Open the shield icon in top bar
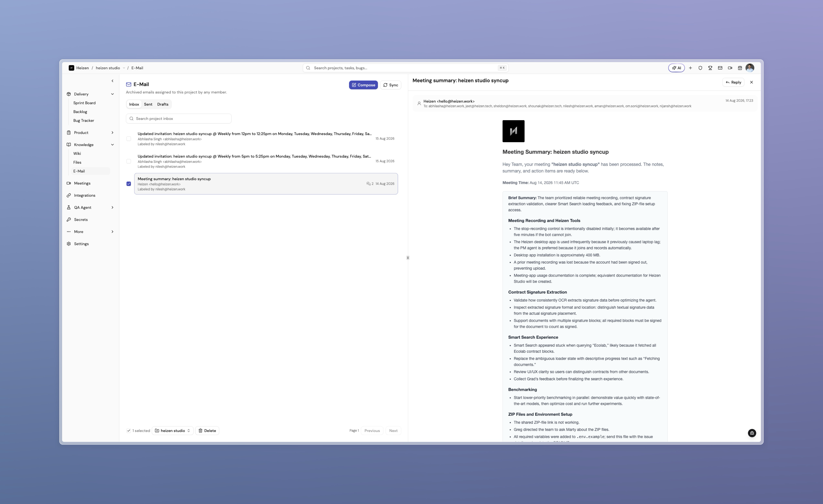Screen dimensions: 823x504 (700, 68)
